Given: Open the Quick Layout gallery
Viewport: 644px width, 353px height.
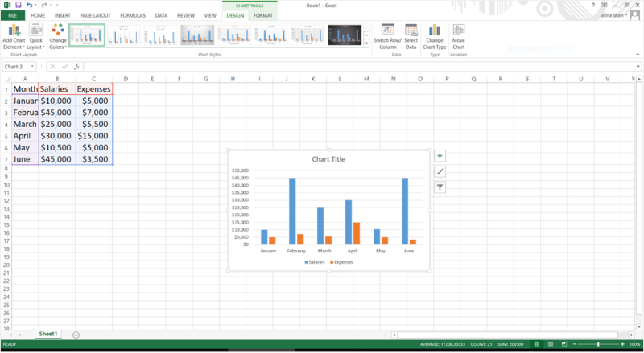Looking at the screenshot, I should (35, 36).
